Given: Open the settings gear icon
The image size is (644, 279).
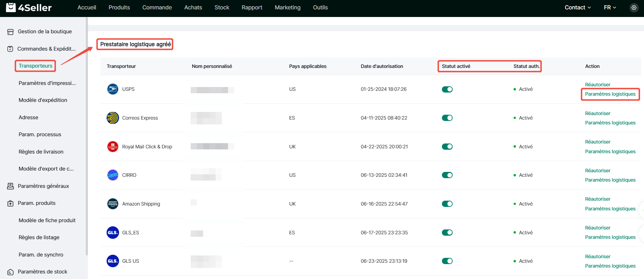Looking at the screenshot, I should point(634,7).
